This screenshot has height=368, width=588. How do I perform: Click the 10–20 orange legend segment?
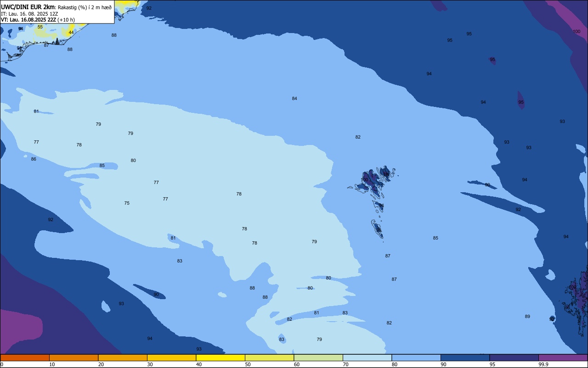(73, 357)
